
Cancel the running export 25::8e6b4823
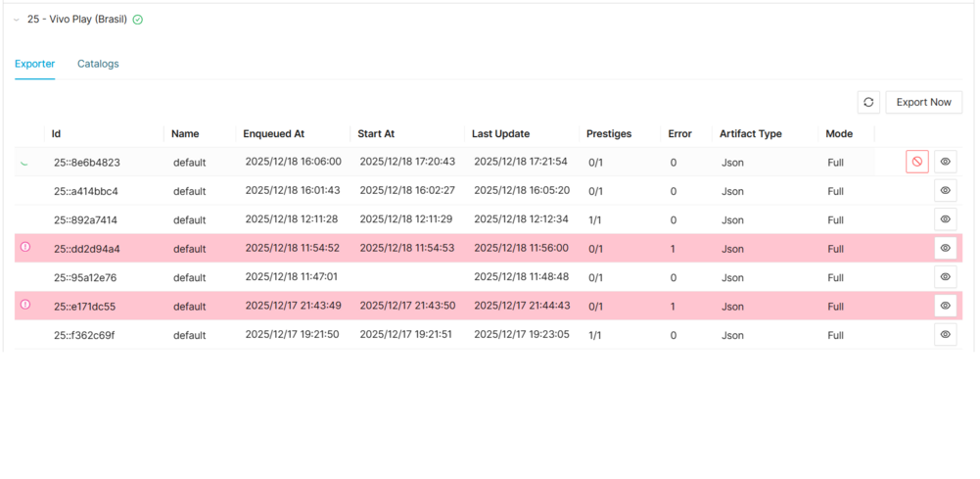[x=916, y=162]
